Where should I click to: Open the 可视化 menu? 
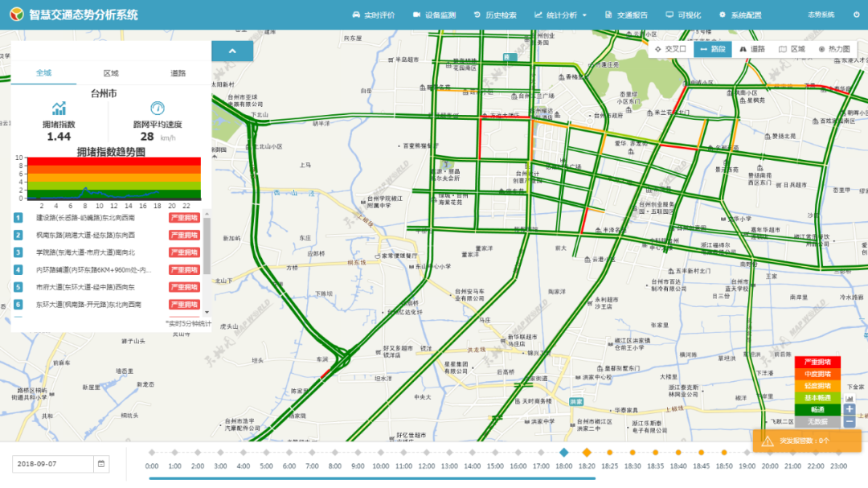click(683, 15)
